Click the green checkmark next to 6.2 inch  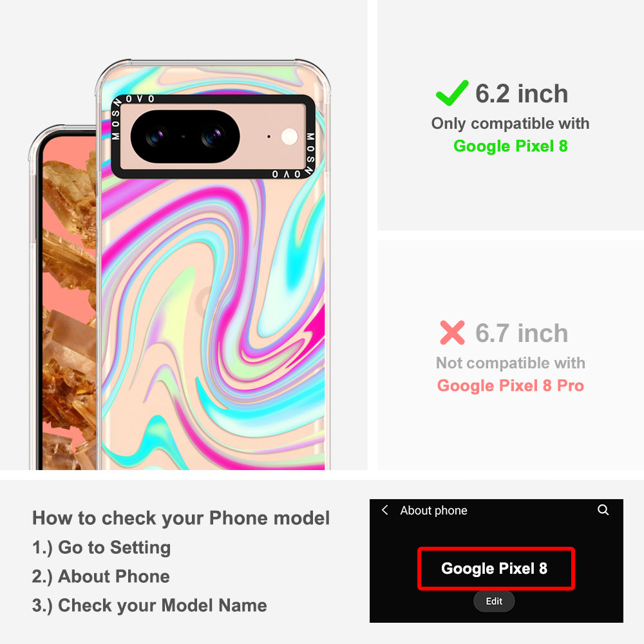(452, 93)
